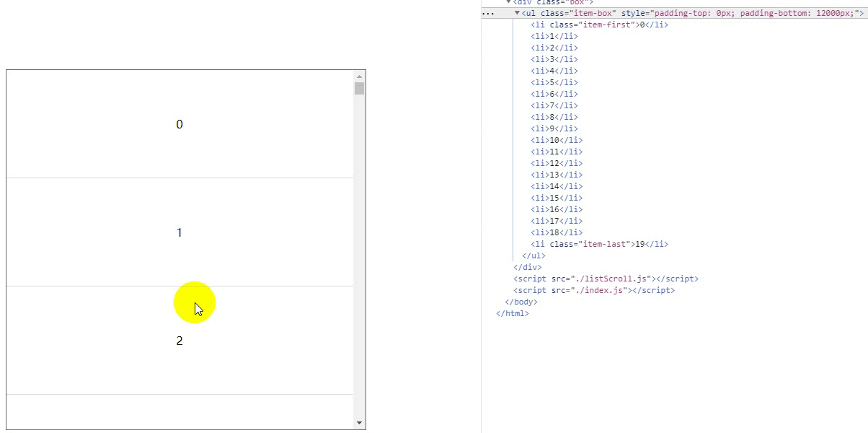Screen dimensions: 868x433
Task: Select the <li>5</li> DOM node
Action: coord(554,82)
